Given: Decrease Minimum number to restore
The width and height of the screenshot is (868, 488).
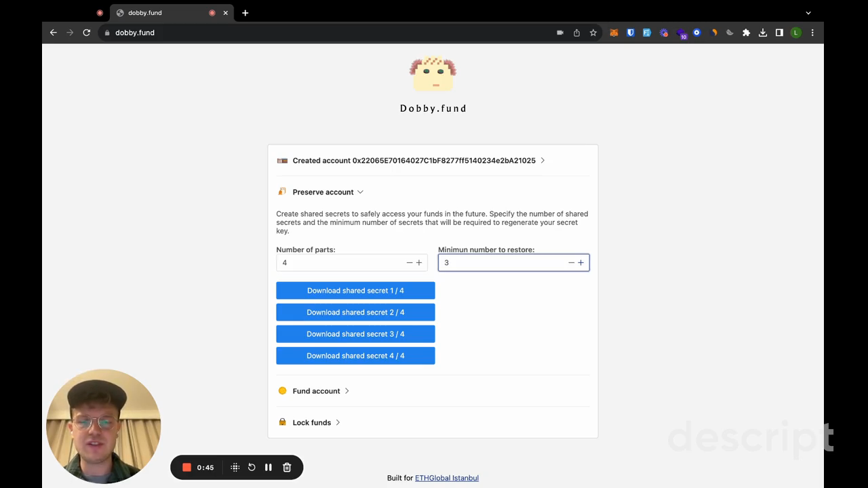Looking at the screenshot, I should point(571,263).
